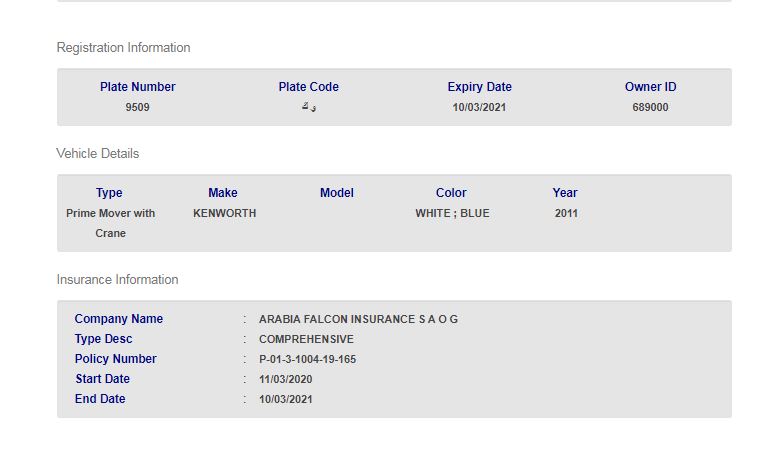The height and width of the screenshot is (454, 781).
Task: Click ARABIA FALCON INSURANCE S A O G
Action: click(358, 319)
